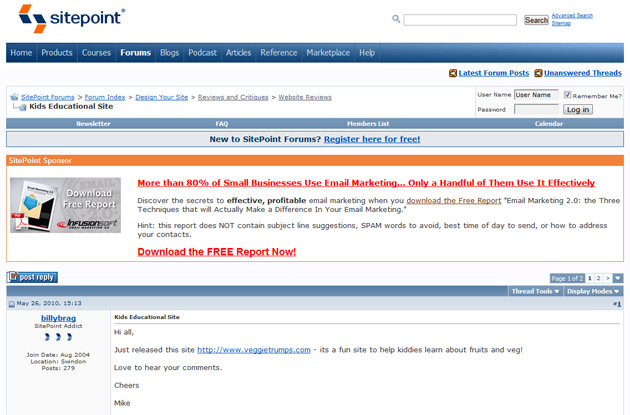Open the Display Modes dropdown
Screen dimensions: 630x415
point(593,291)
